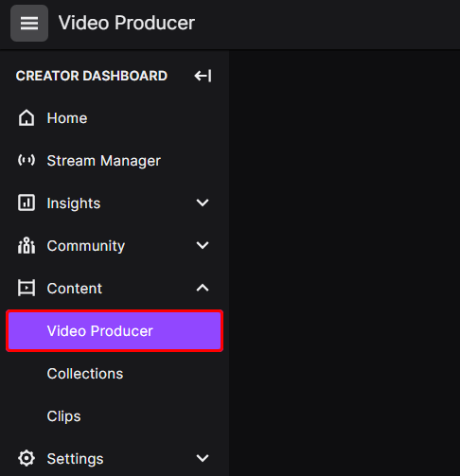Click the Insights menu label
Screen dimensions: 460x476
click(x=74, y=203)
